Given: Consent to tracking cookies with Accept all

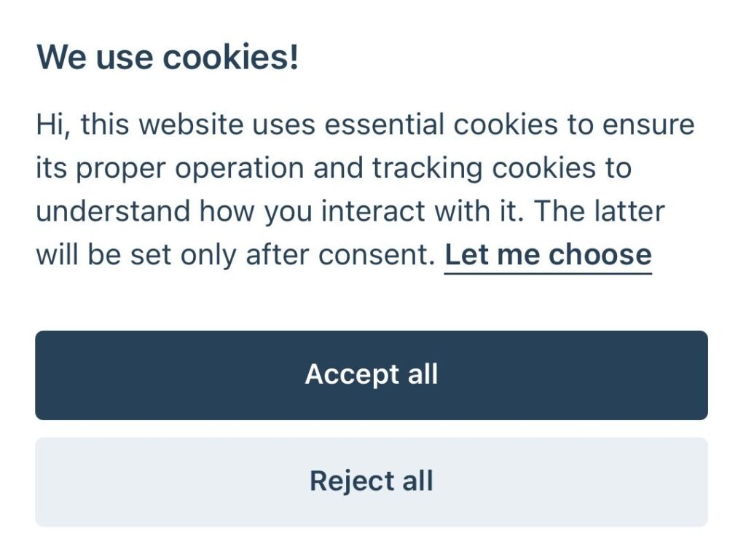Looking at the screenshot, I should tap(372, 375).
